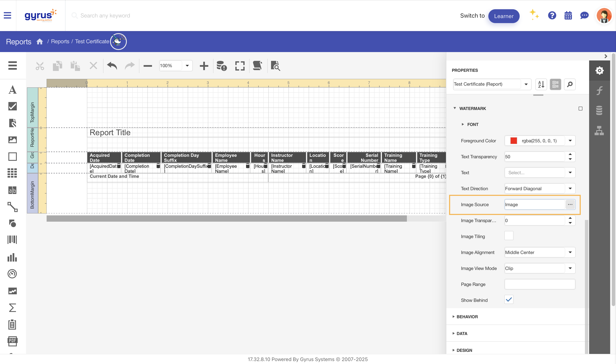Click the Validate Bindings database icon
616x364 pixels.
221,66
